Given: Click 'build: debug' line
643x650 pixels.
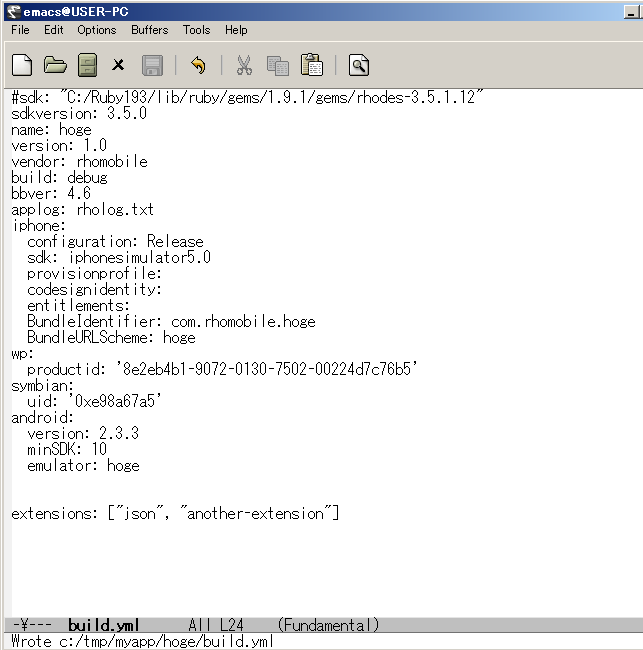Looking at the screenshot, I should tap(59, 177).
